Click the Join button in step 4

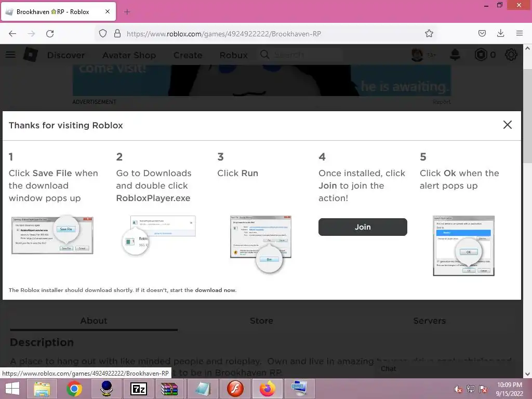[363, 227]
